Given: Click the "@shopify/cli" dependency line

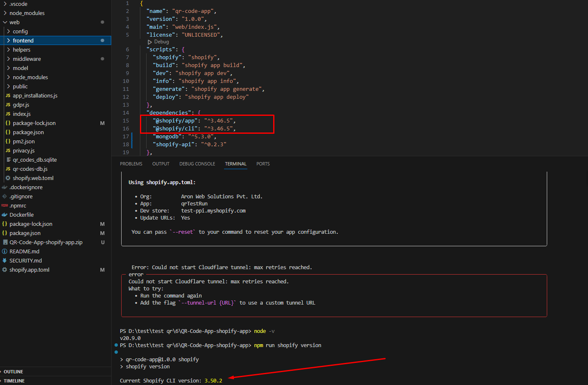Looking at the screenshot, I should point(194,128).
